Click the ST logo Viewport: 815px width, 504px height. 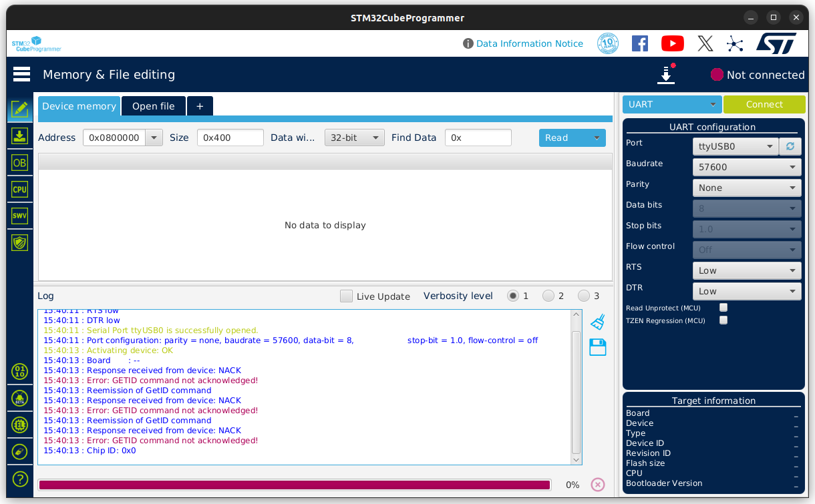coord(776,43)
